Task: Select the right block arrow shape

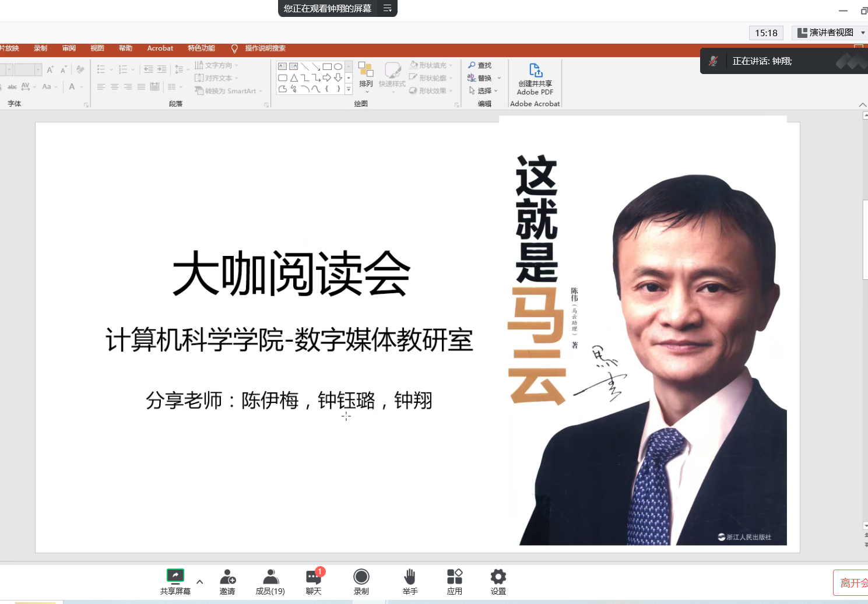Action: tap(327, 78)
